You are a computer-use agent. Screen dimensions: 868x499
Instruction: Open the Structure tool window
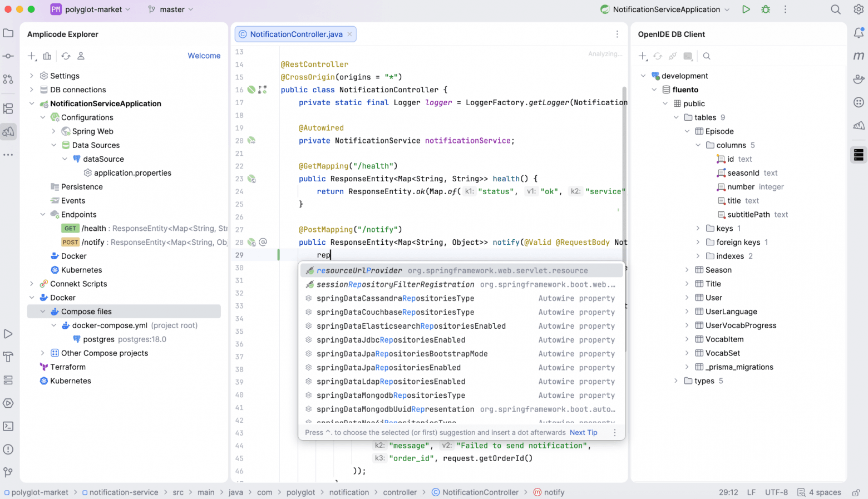coord(8,108)
